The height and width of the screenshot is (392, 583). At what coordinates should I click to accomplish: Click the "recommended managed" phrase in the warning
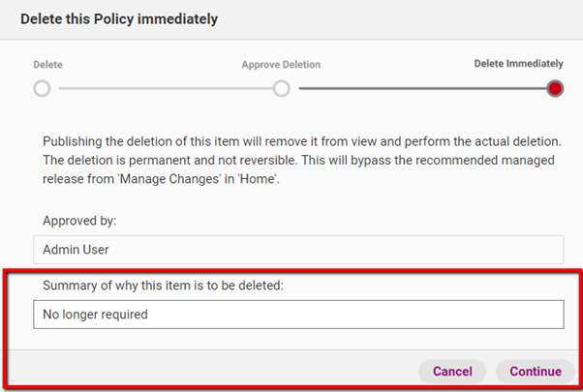[x=488, y=160]
